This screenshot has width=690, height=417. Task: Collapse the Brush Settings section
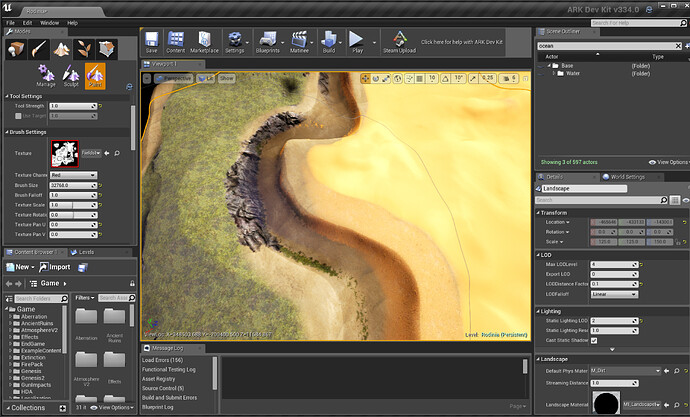coord(7,132)
